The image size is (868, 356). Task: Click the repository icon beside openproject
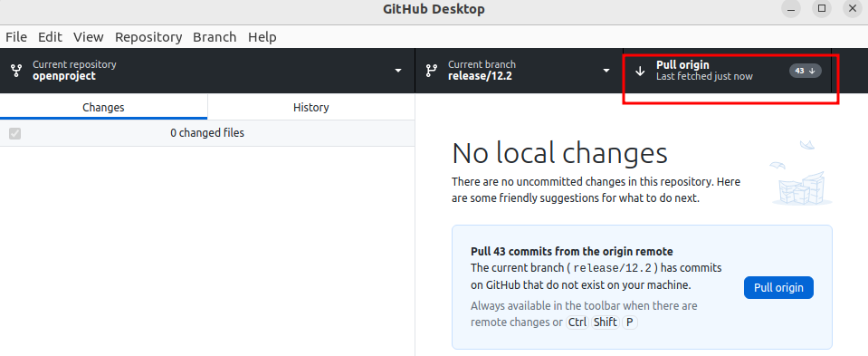(16, 71)
